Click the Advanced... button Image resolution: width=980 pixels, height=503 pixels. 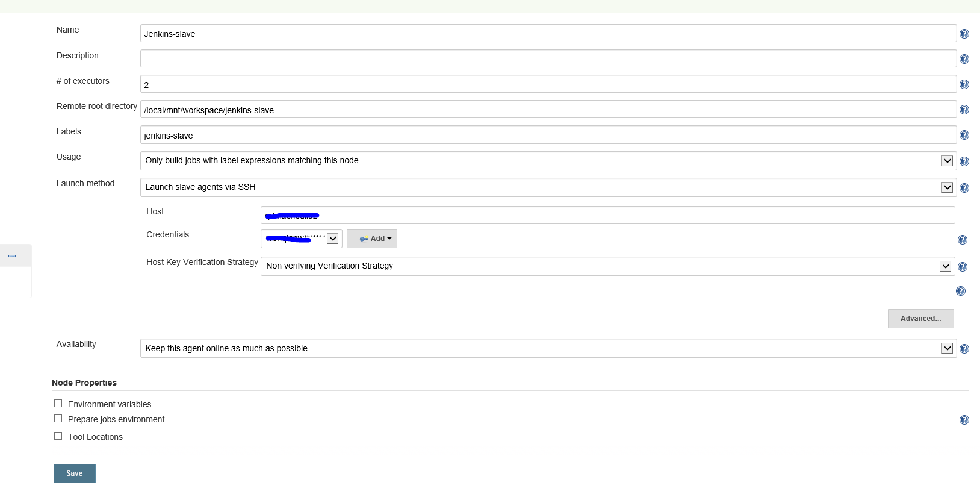(x=920, y=319)
